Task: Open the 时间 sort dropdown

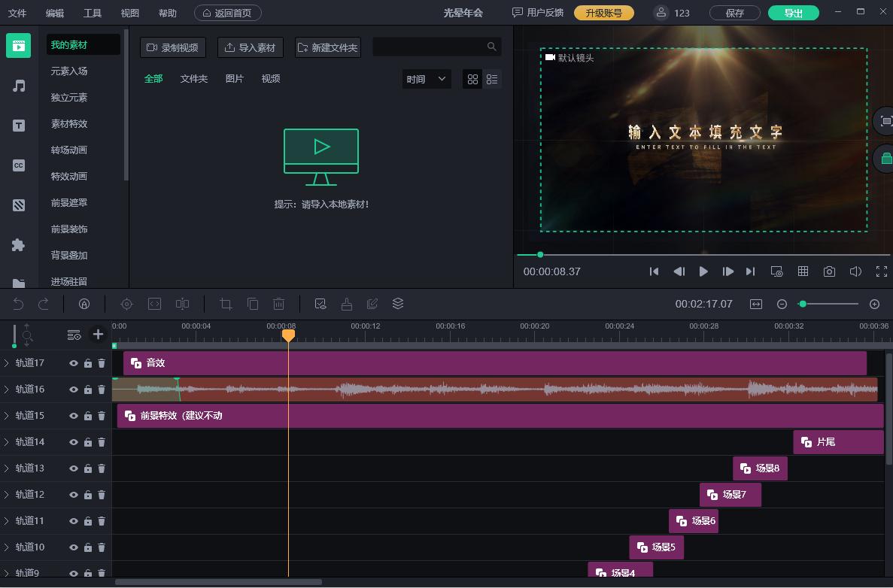Action: click(426, 78)
